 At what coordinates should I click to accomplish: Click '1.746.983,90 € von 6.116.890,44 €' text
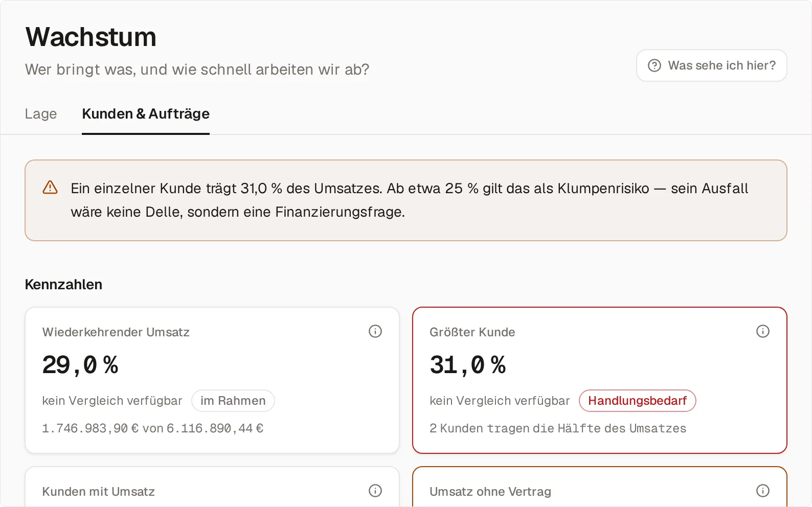152,428
